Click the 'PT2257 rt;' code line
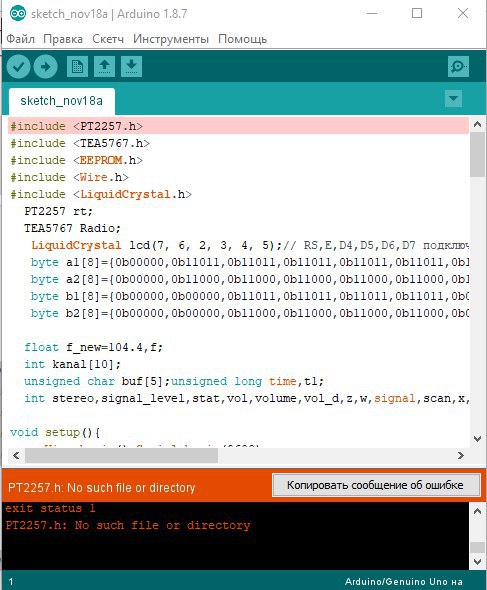487x590 pixels. [x=58, y=211]
